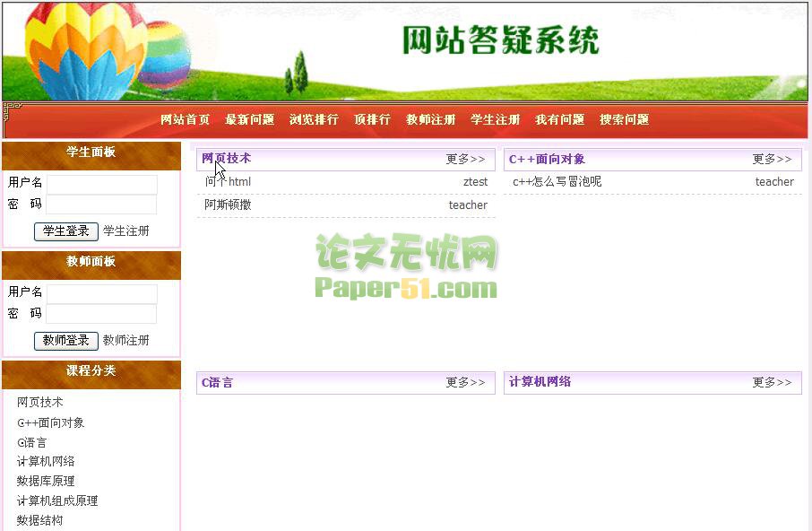The image size is (812, 531).
Task: Open the question 阿斯顿撒
Action: 228,205
